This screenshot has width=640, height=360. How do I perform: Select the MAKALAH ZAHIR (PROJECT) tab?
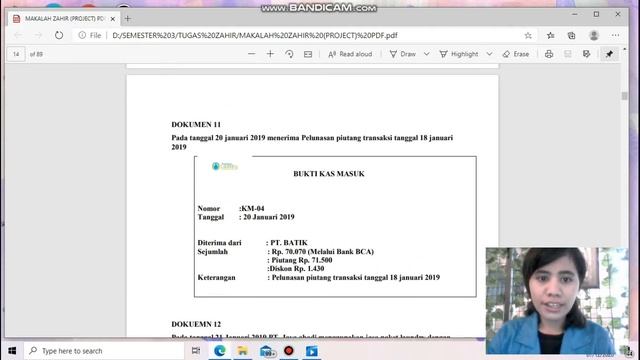point(64,19)
